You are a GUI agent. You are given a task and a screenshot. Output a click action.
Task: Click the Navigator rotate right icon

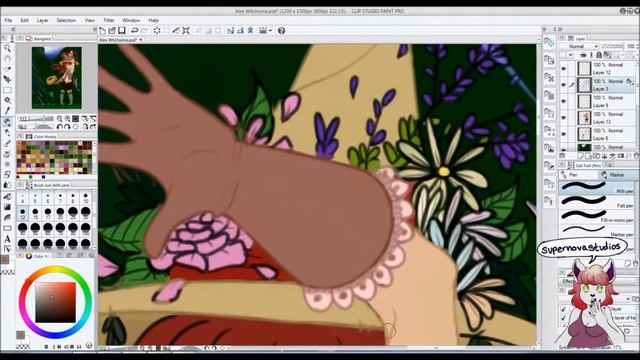[x=67, y=127]
